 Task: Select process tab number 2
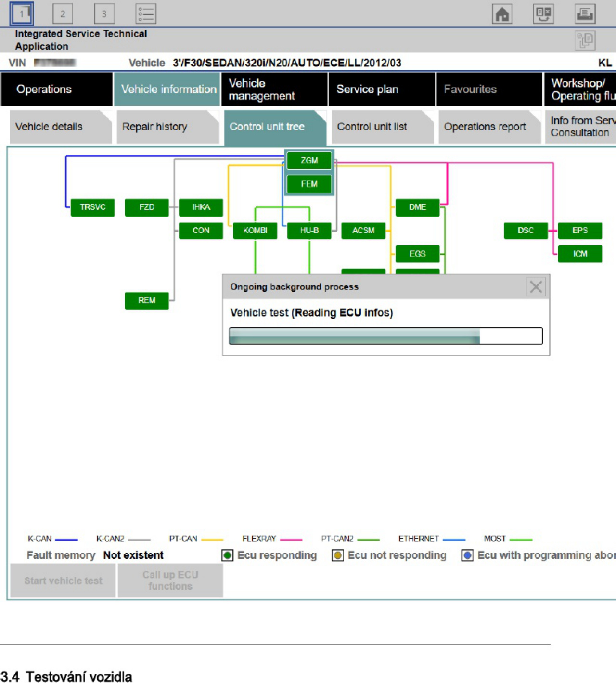click(63, 14)
